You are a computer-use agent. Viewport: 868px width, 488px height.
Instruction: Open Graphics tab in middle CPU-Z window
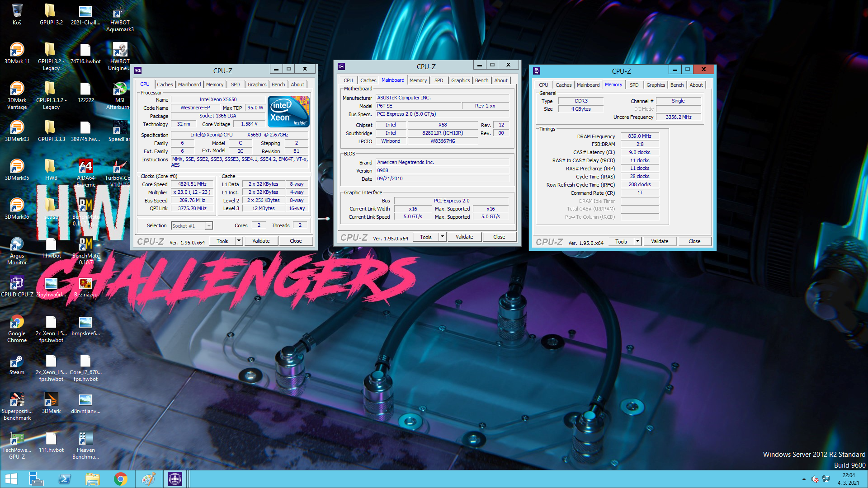click(461, 80)
